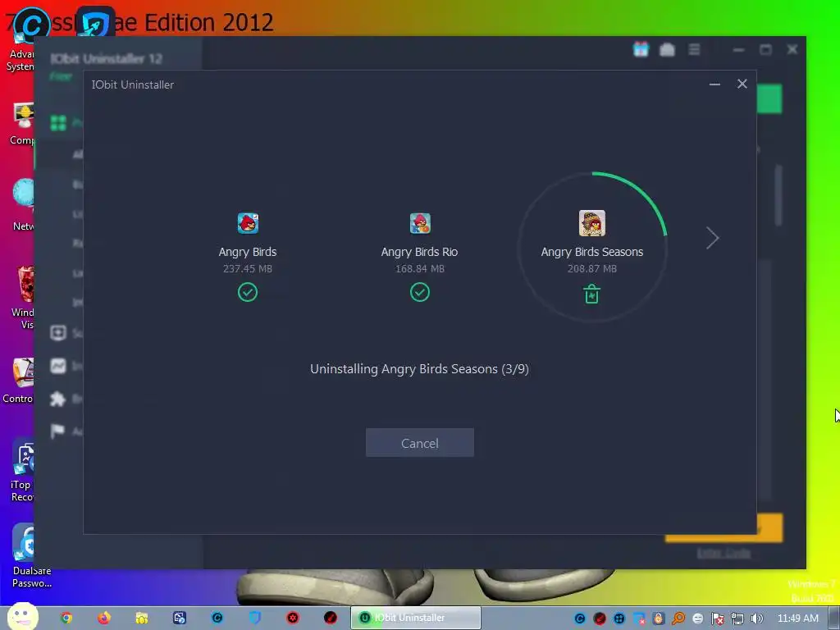Open the hamburger menu in main IObit window

(694, 49)
